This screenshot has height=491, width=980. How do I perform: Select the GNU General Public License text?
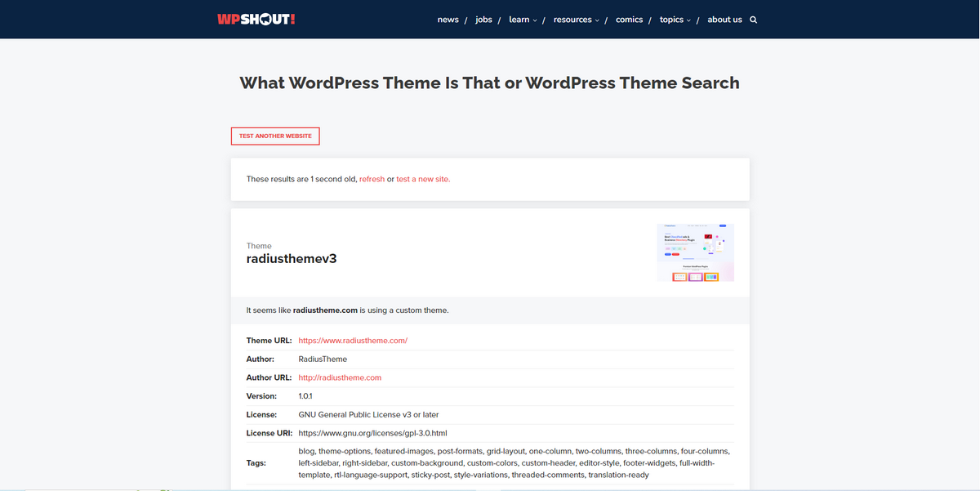[x=368, y=414]
